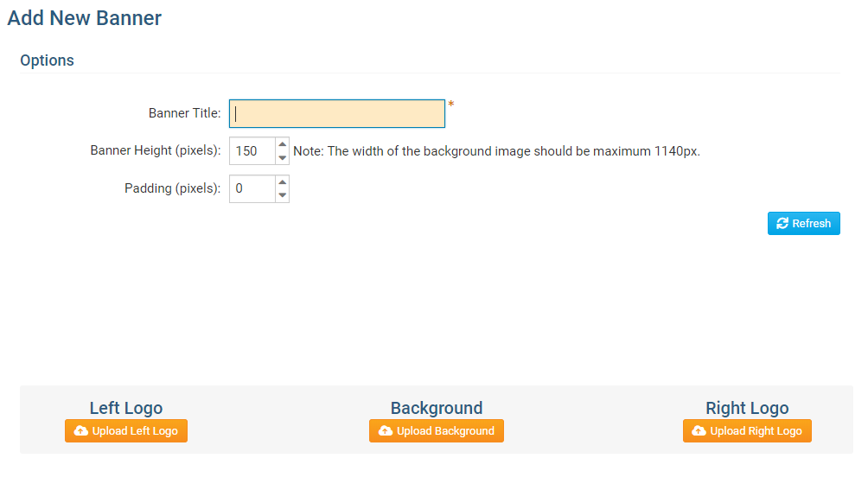Click the Banner Title label
Screen dimensions: 868x490
(x=184, y=113)
